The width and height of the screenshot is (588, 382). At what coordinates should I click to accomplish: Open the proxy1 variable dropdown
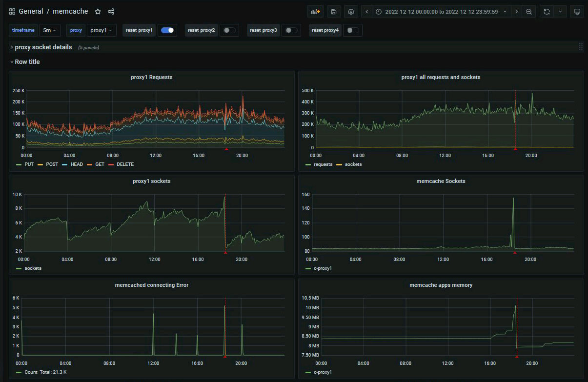[x=101, y=30]
